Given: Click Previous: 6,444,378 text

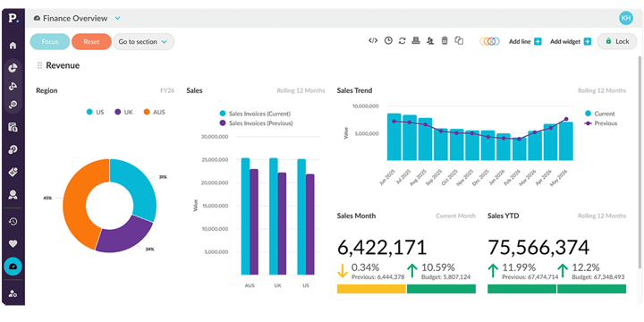Looking at the screenshot, I should pyautogui.click(x=377, y=277).
